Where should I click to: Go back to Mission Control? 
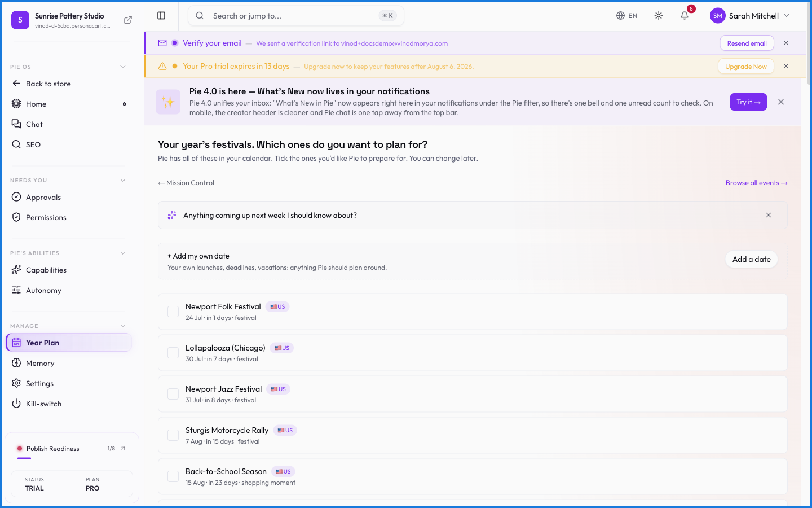(x=186, y=183)
